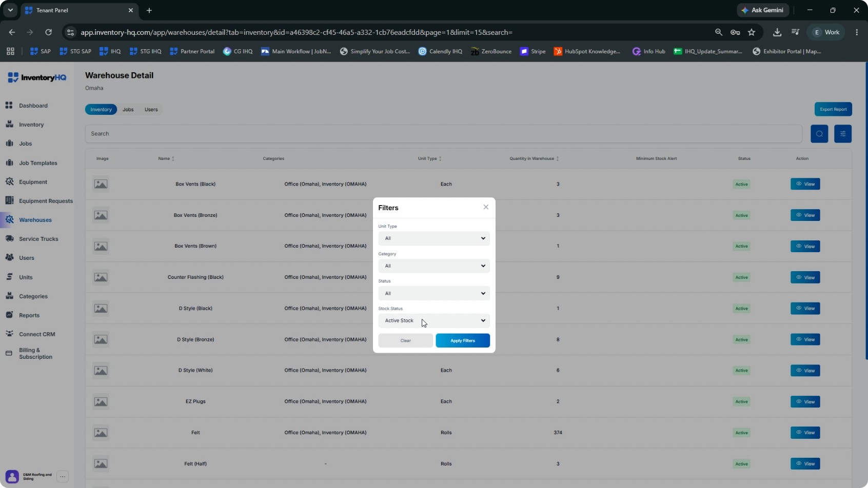Open Inventory from the sidebar
The width and height of the screenshot is (868, 488).
31,125
